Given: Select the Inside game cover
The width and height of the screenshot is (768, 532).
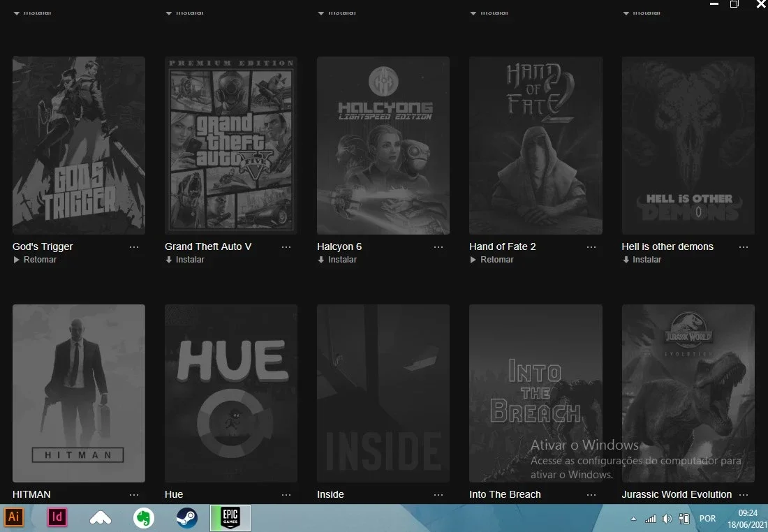Looking at the screenshot, I should point(383,393).
